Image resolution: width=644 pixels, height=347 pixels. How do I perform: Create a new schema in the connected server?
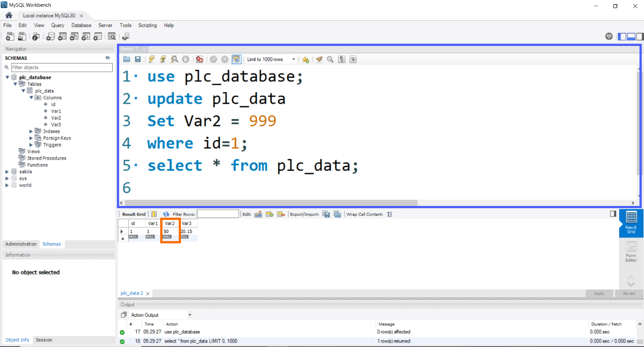[x=51, y=37]
